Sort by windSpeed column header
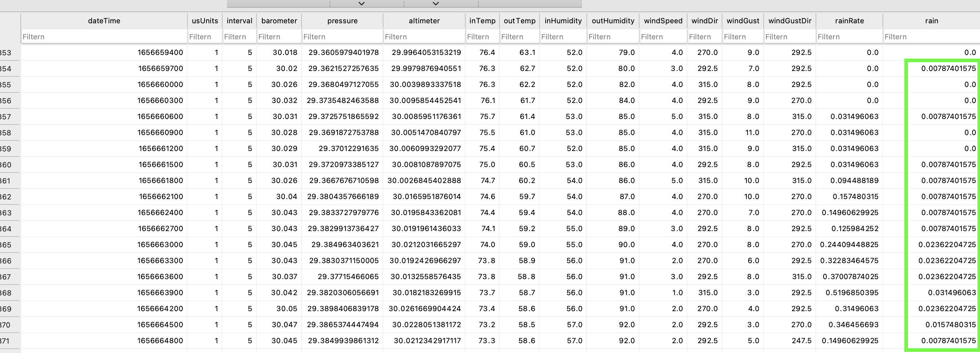The width and height of the screenshot is (980, 353). pos(663,20)
